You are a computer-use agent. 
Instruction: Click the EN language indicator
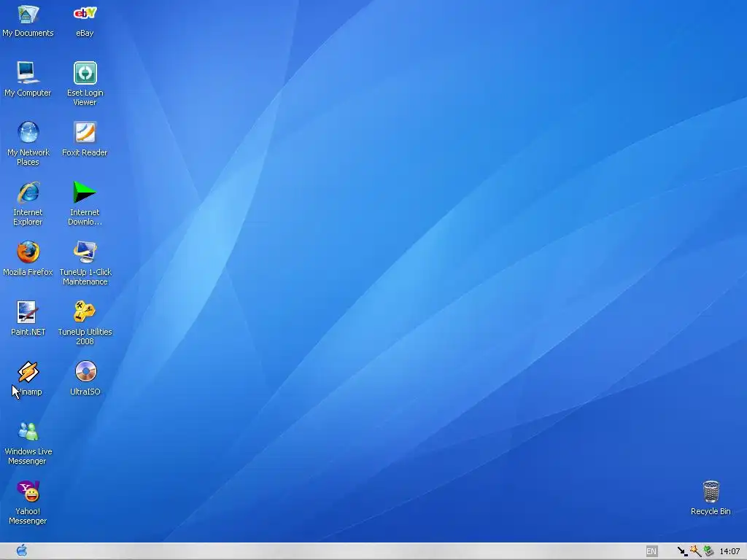651,551
